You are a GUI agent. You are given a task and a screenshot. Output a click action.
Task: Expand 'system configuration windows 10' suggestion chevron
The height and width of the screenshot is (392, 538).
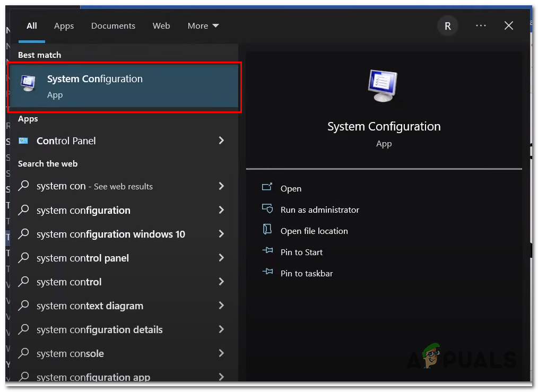click(221, 234)
